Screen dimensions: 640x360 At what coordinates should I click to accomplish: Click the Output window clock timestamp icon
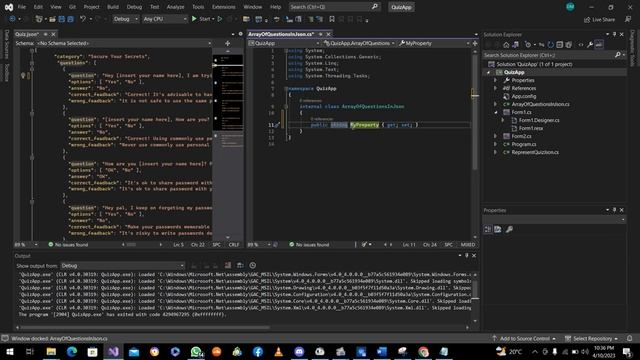pos(253,266)
